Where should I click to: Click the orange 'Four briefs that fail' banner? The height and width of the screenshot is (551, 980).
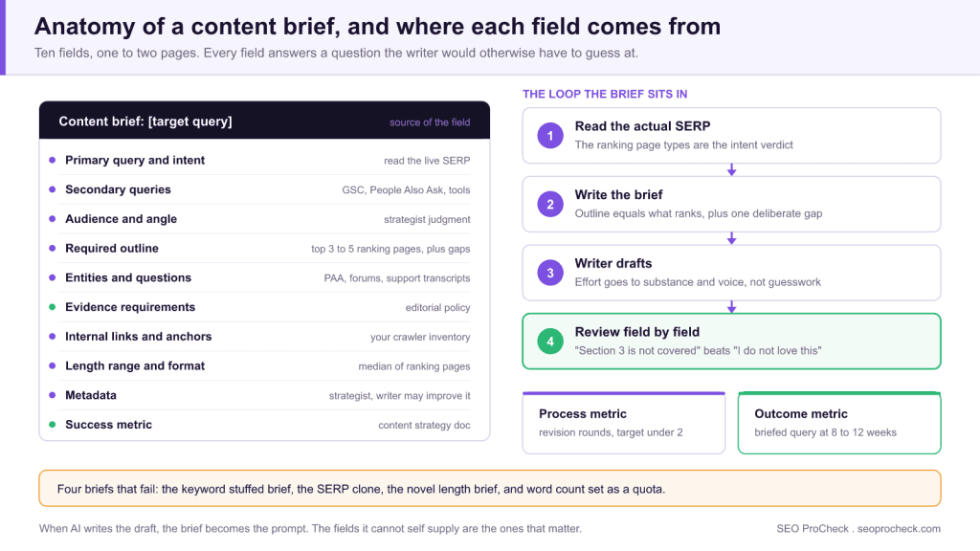pos(490,489)
